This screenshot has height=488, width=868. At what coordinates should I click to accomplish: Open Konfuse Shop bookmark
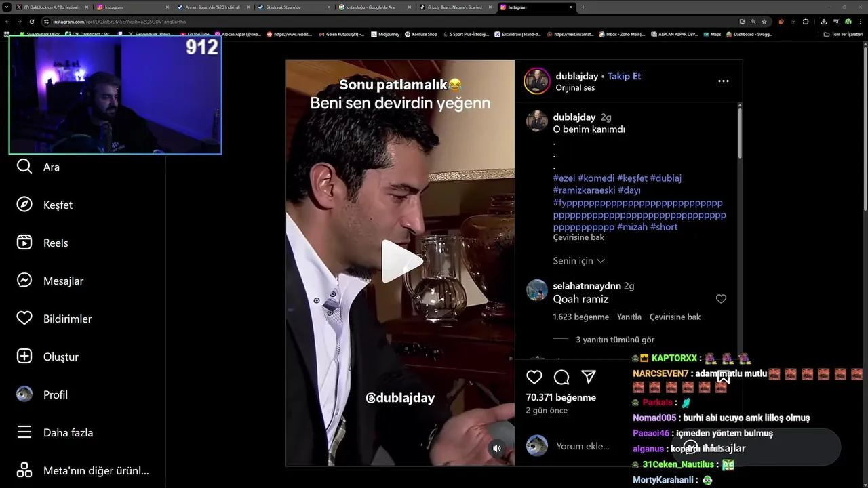420,34
